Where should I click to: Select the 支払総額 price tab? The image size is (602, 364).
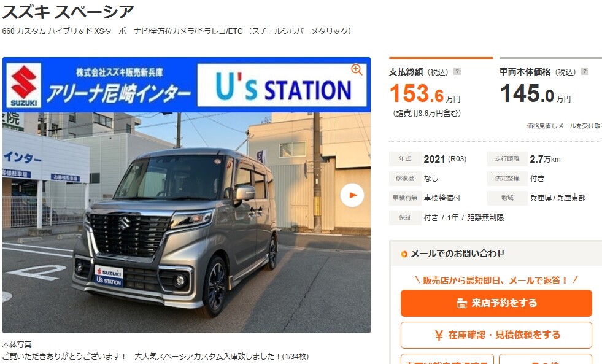441,88
